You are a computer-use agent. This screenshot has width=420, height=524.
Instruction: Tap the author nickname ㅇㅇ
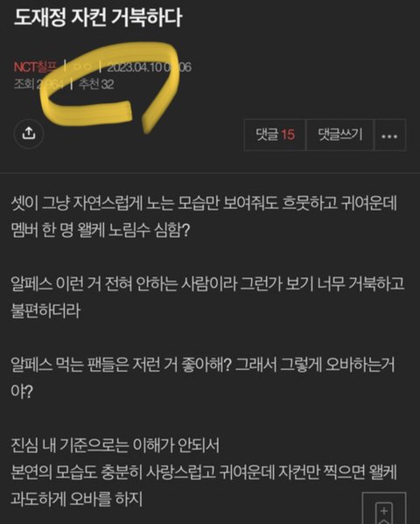point(82,66)
